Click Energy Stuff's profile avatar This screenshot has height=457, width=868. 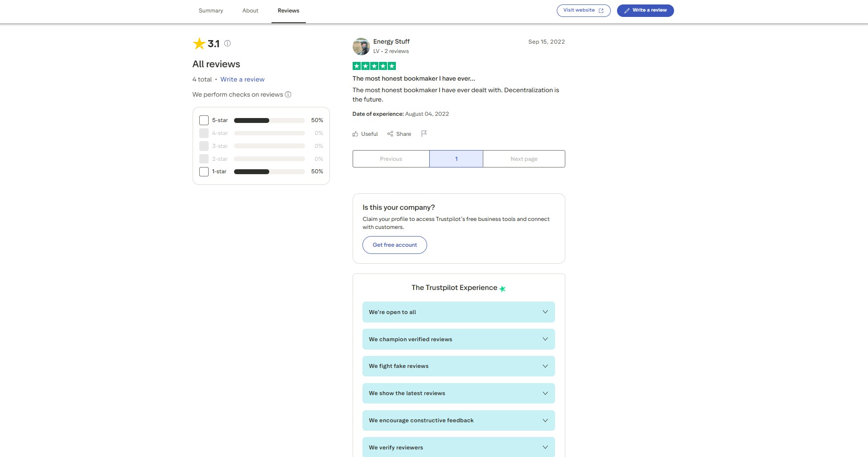tap(361, 46)
